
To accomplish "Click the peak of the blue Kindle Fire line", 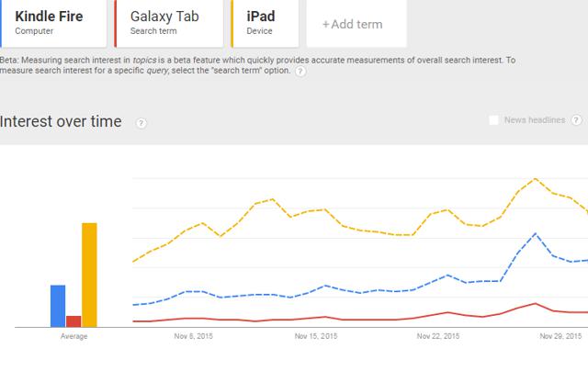I will (x=535, y=233).
